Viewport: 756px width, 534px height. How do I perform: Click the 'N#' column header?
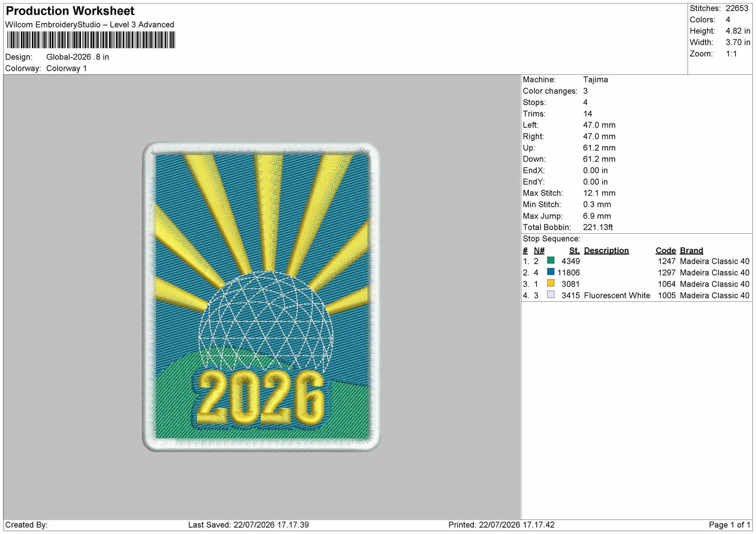[x=539, y=251]
